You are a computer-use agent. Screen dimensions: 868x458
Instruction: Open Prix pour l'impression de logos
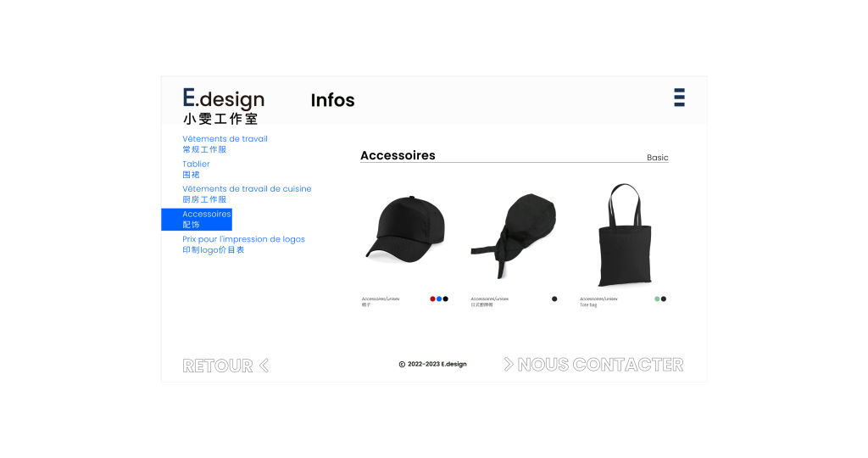click(243, 244)
